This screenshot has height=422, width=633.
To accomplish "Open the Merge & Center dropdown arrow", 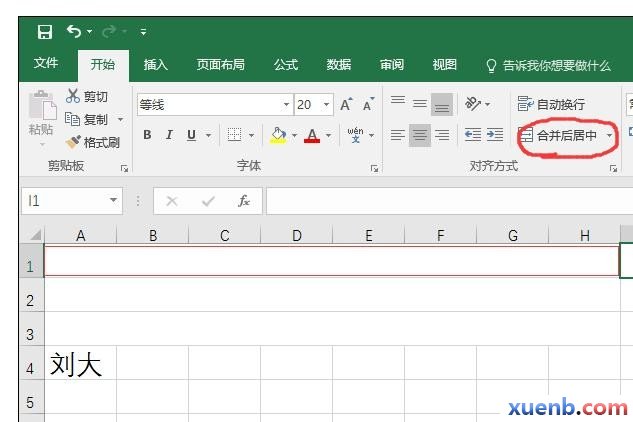I will [609, 135].
